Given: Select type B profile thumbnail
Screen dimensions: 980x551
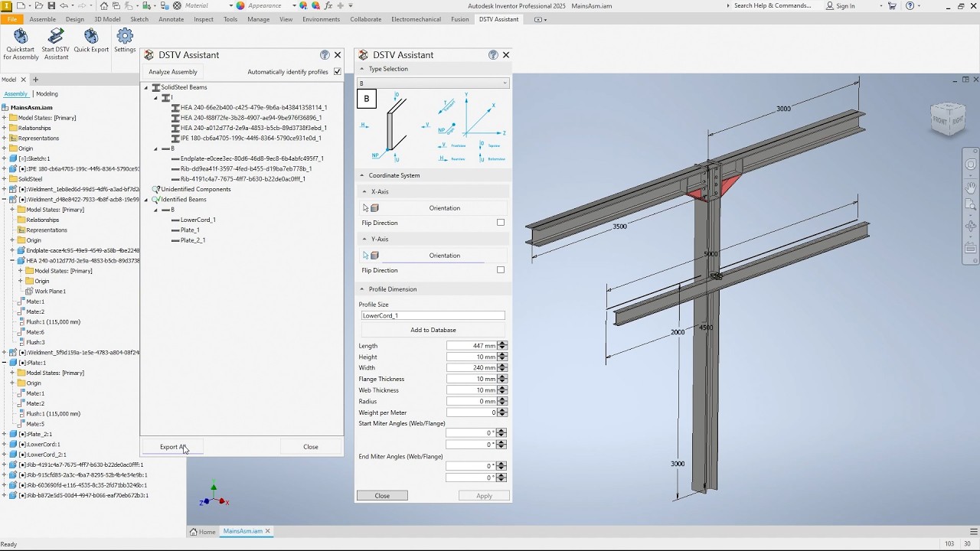Looking at the screenshot, I should point(366,99).
